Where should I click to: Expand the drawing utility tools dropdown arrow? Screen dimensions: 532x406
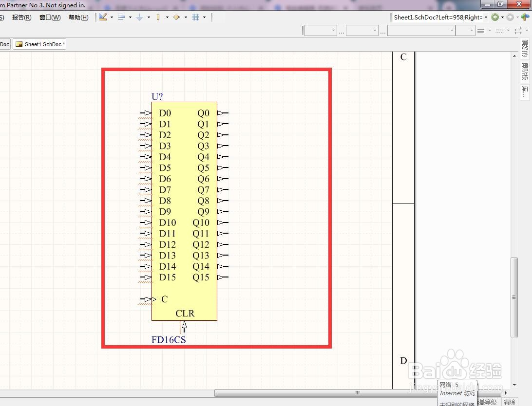point(112,17)
